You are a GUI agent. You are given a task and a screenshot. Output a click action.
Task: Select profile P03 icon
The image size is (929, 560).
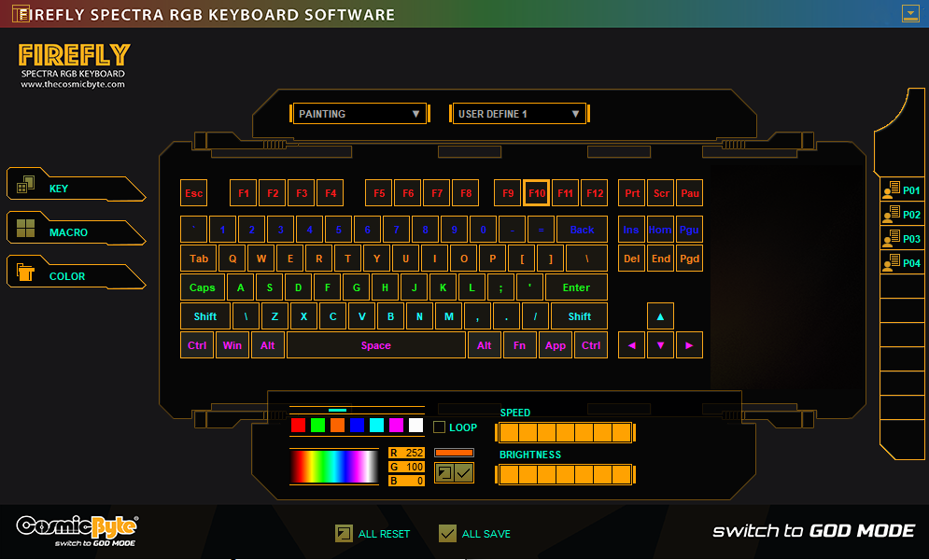pos(891,239)
